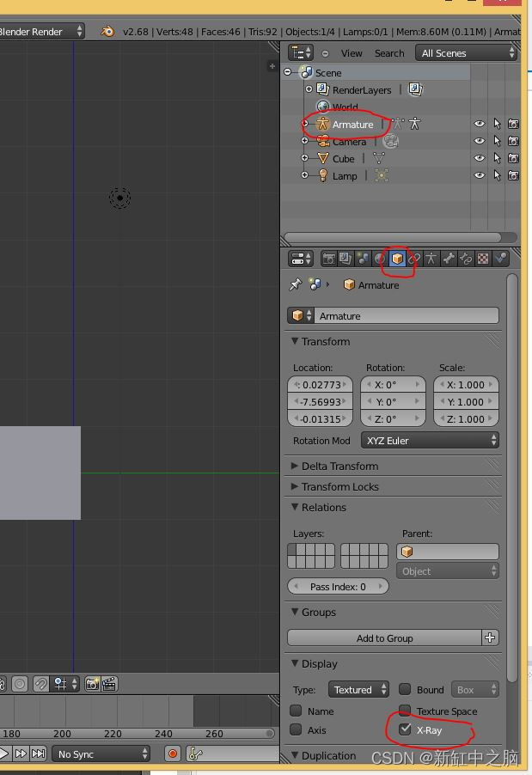Collapse the Relations panel
Viewport: 532px width, 775px height.
tap(295, 507)
